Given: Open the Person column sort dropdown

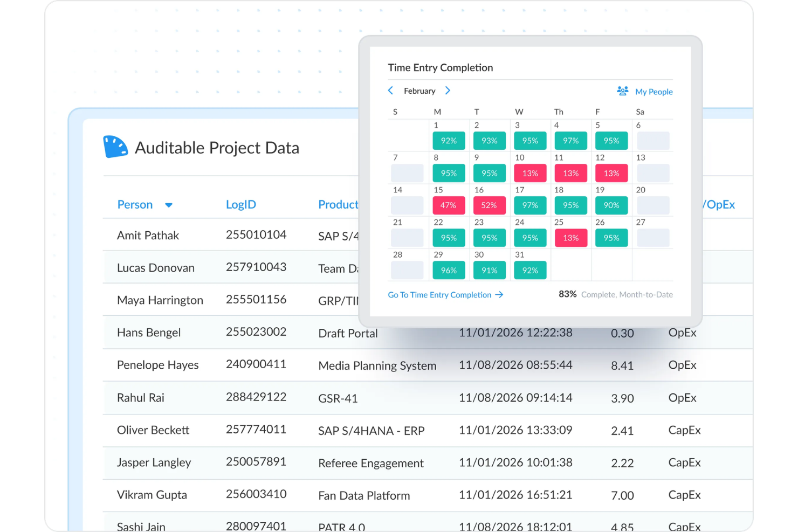Looking at the screenshot, I should [169, 205].
